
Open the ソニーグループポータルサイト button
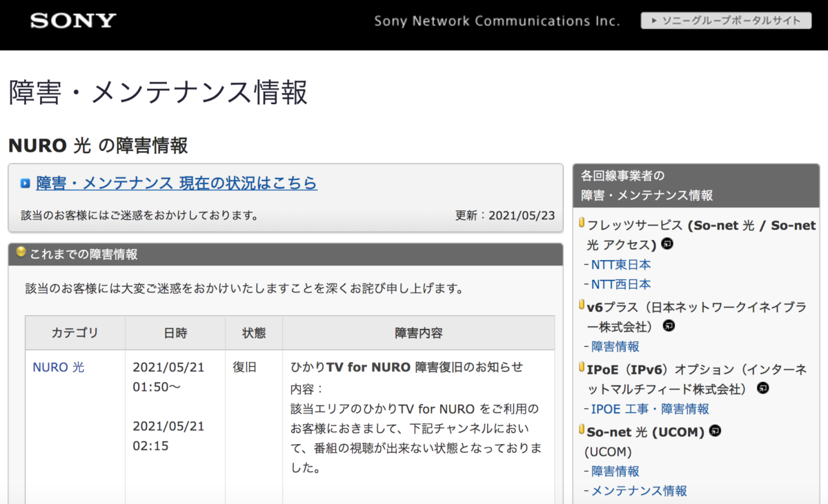click(x=725, y=21)
